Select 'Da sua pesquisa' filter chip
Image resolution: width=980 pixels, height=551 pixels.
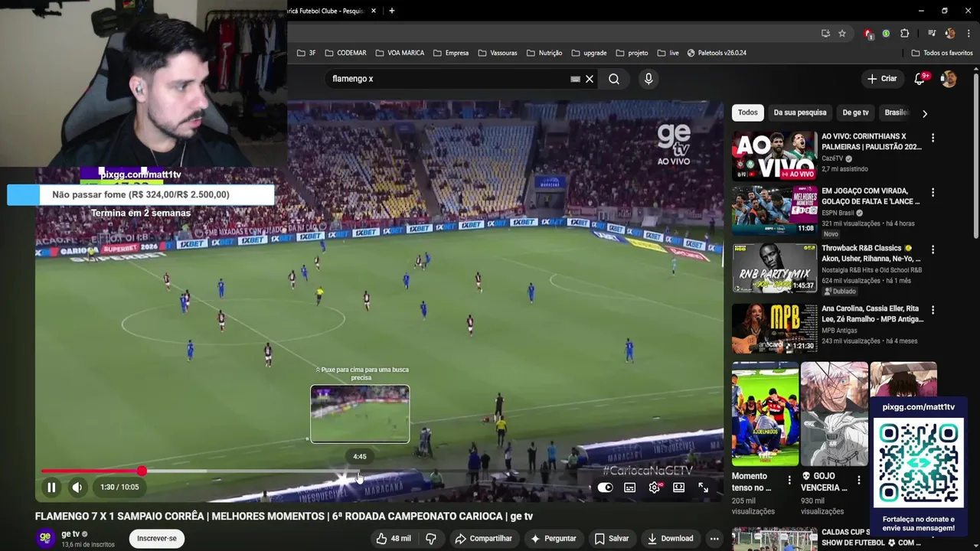[799, 112]
